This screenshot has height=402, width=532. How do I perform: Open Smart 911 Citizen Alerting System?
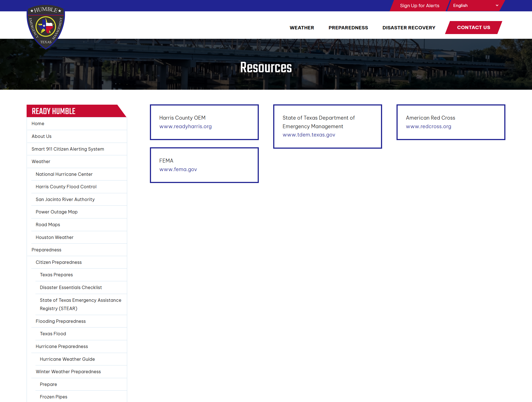pos(77,149)
